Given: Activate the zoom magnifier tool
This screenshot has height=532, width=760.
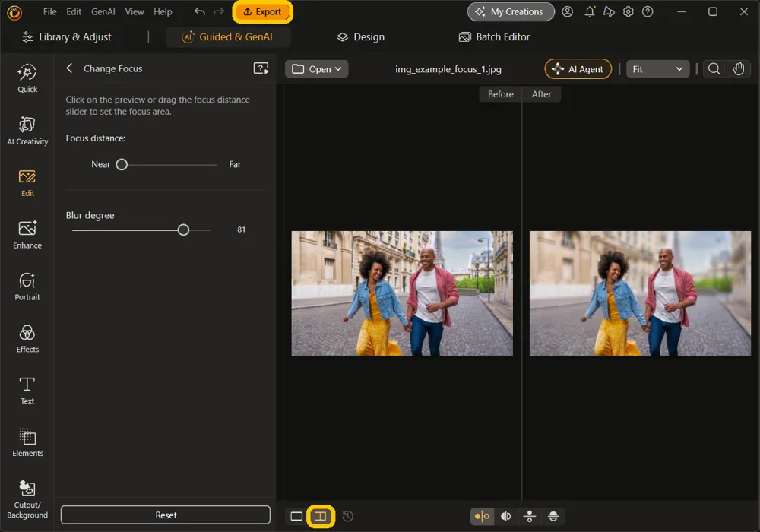Looking at the screenshot, I should [x=714, y=69].
